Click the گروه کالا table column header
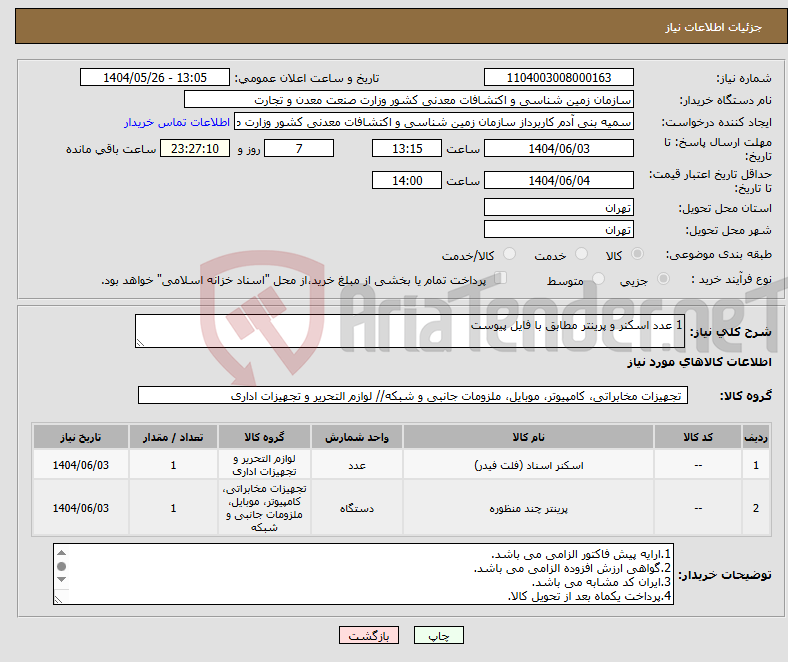Screen dimensions: 788x662 coord(264,437)
